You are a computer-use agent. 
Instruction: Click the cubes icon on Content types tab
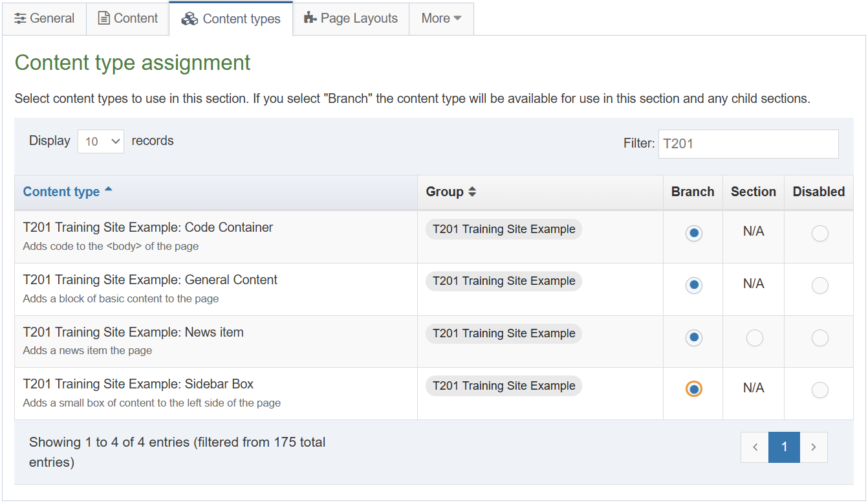(190, 19)
